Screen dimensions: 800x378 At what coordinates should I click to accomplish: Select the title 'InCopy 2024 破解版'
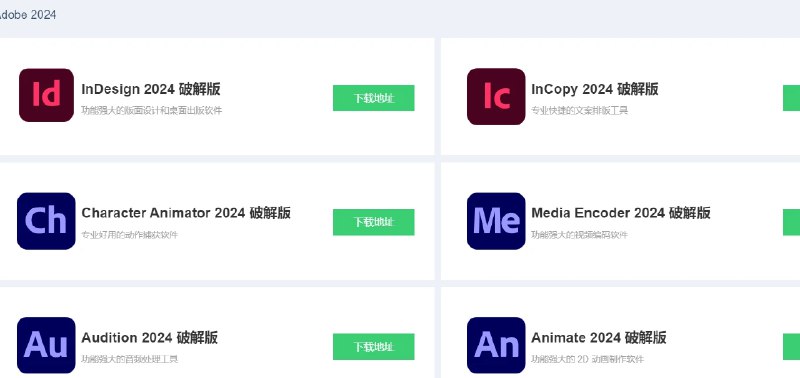595,89
